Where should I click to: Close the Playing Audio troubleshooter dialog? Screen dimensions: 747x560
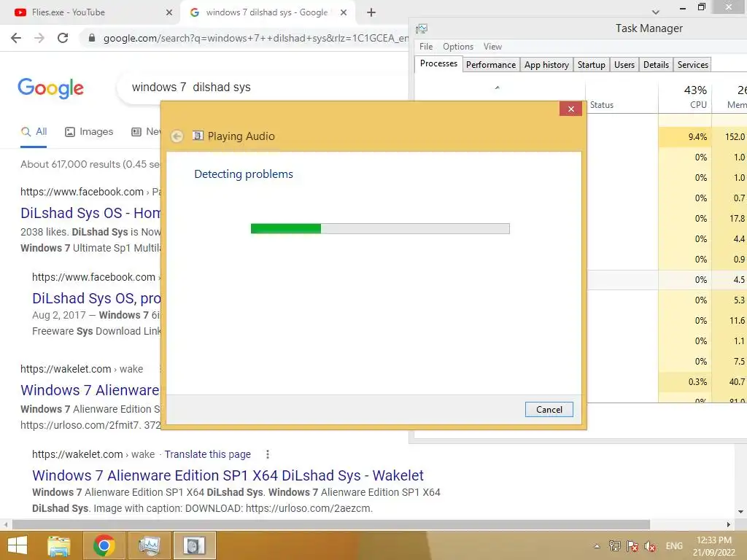(x=570, y=109)
